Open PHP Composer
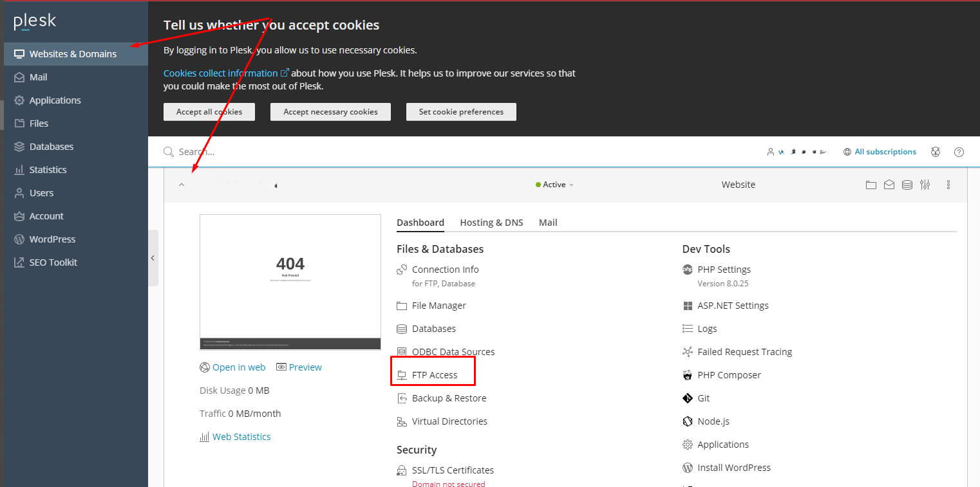This screenshot has width=980, height=487. tap(729, 375)
